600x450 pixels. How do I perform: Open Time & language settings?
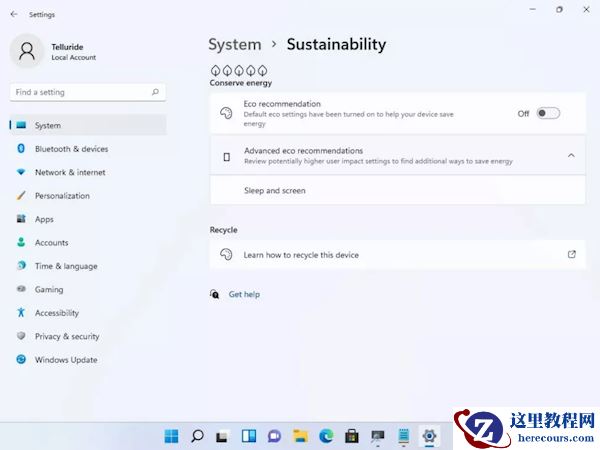pyautogui.click(x=88, y=266)
